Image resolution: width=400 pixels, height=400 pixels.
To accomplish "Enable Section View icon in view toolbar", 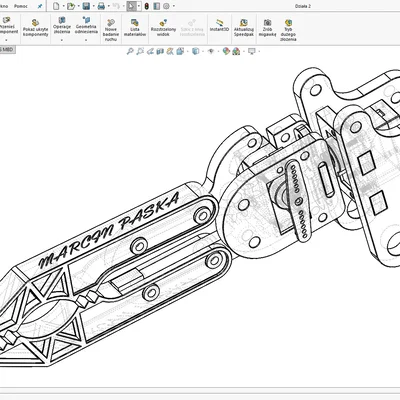I will [160, 51].
